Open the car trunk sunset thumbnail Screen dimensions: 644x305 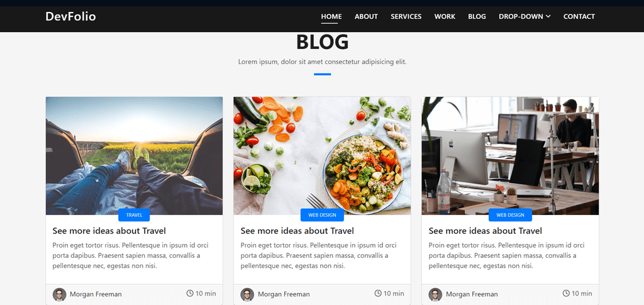(x=135, y=156)
